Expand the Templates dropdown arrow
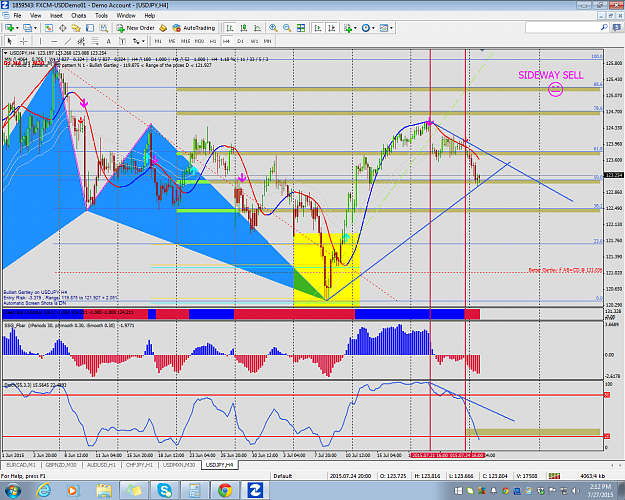 click(391, 28)
